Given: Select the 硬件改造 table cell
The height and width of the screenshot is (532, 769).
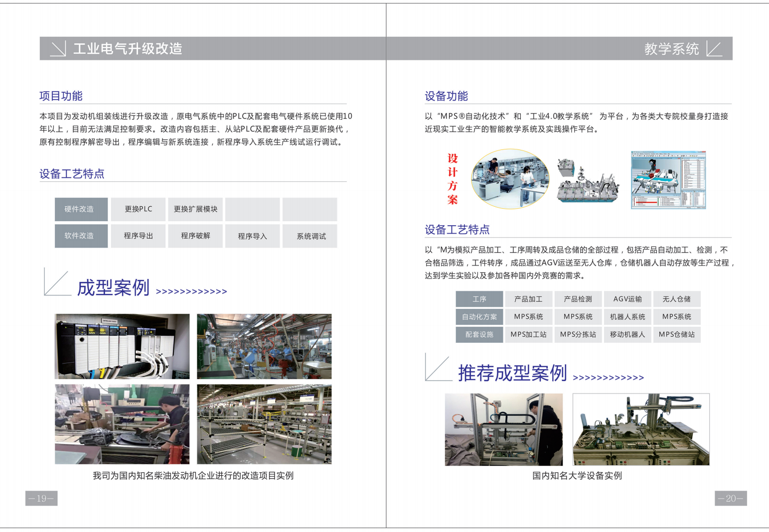Looking at the screenshot, I should click(81, 209).
